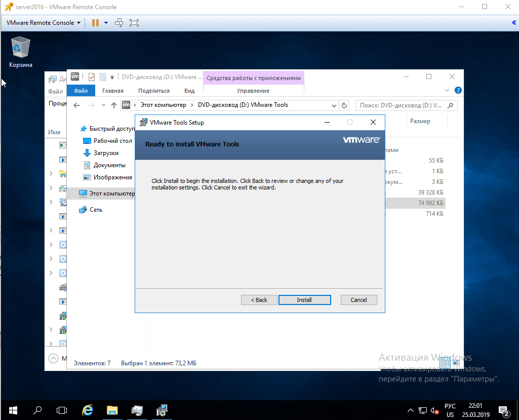Enter full screen mode via the toolbar icon

coord(134,22)
